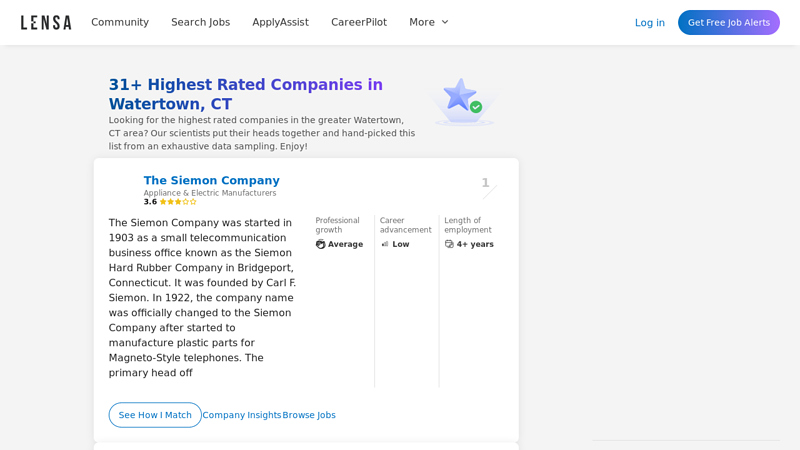Open ApplyAssist in the navigation
Screen dimensions: 800x450
click(281, 22)
